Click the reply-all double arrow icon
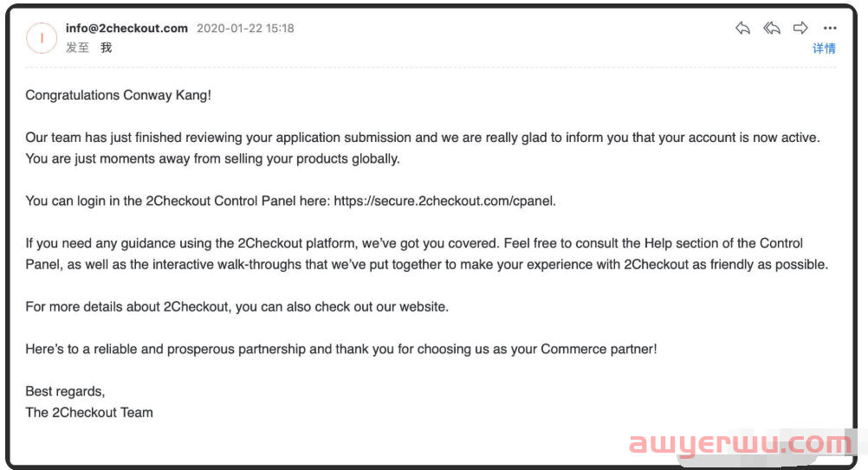Screen dimensions: 868x470 772,29
